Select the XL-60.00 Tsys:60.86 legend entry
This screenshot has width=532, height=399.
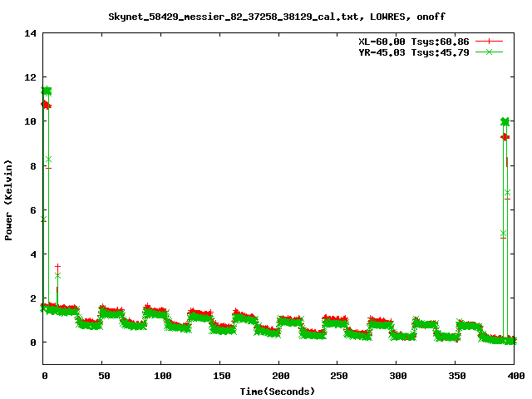click(414, 42)
